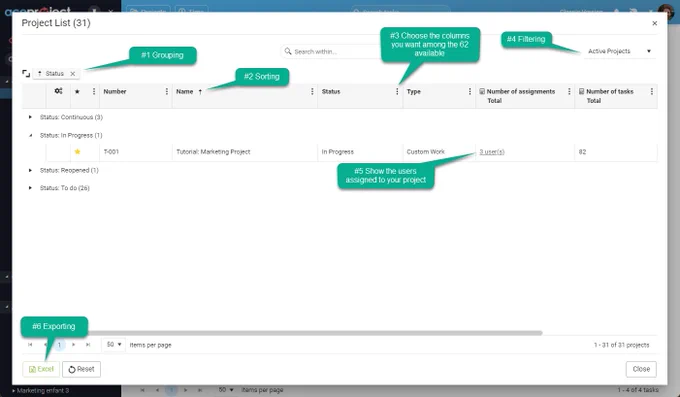Remove the Status grouping chip with X
The width and height of the screenshot is (680, 397).
coord(73,74)
